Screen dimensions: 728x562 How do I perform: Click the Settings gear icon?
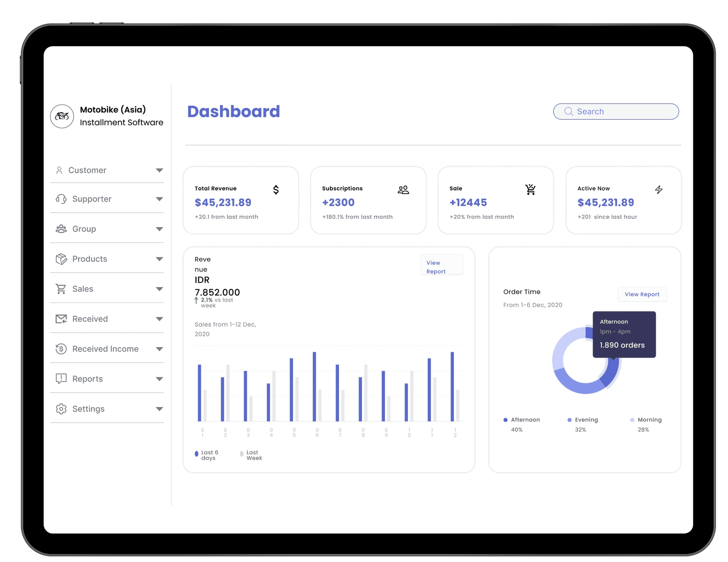tap(61, 409)
